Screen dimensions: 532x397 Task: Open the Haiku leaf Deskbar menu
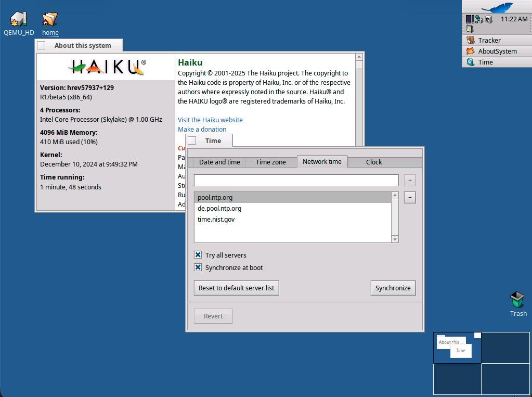[x=496, y=7]
